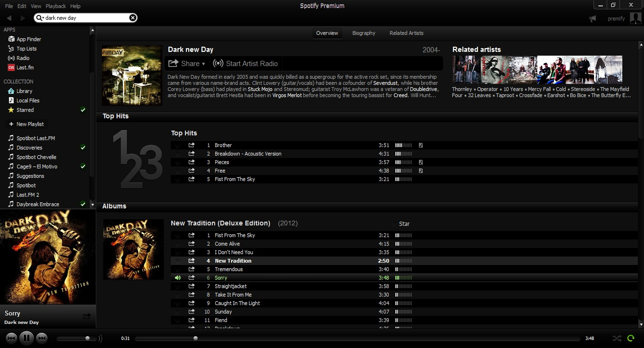The width and height of the screenshot is (644, 348).
Task: Open Stuck Mojo link in the biography
Action: [260, 89]
